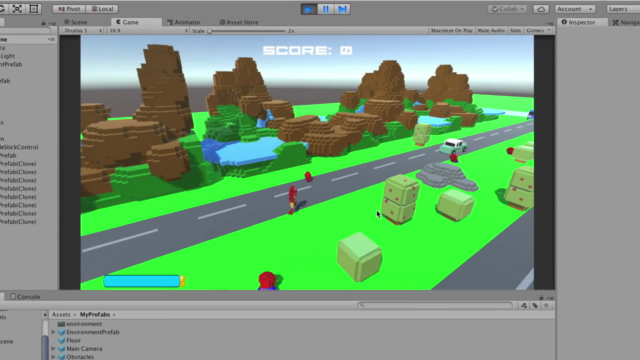
Task: Toggle the Stats overlay
Action: (516, 31)
